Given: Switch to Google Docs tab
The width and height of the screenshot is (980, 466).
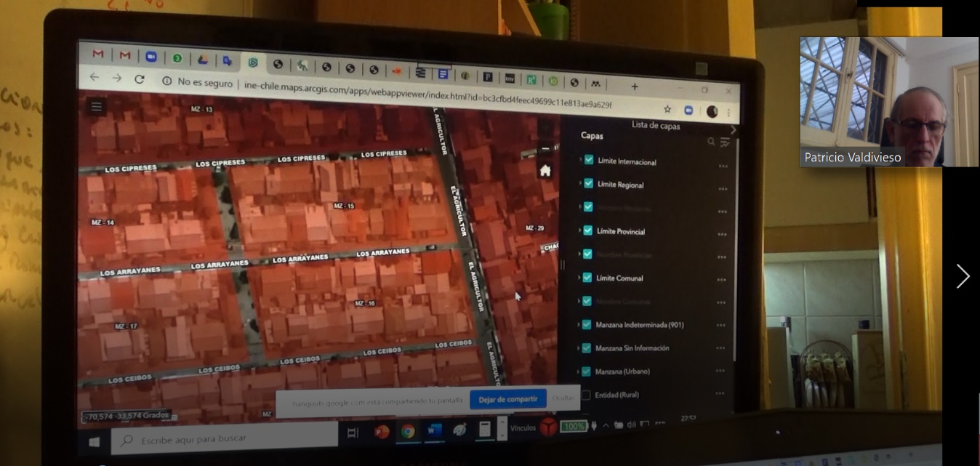Looking at the screenshot, I should (443, 73).
